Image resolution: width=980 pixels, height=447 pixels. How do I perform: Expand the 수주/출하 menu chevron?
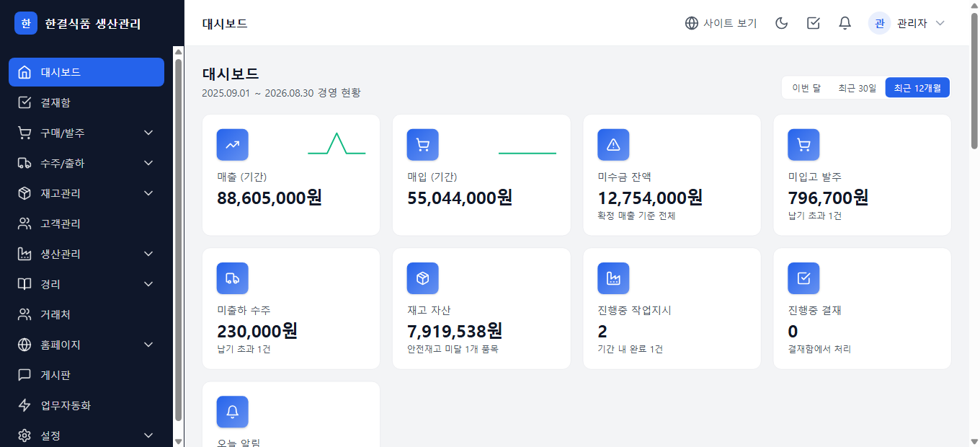[148, 163]
